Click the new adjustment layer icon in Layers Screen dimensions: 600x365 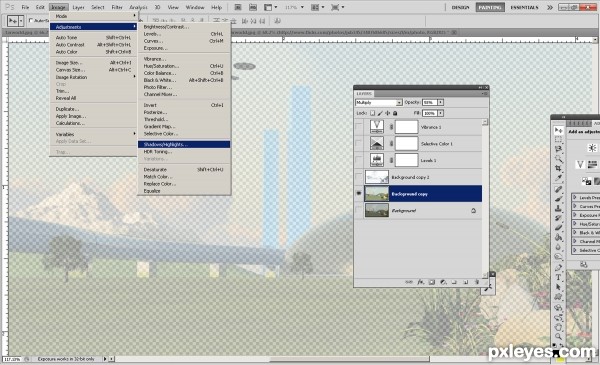[443, 282]
